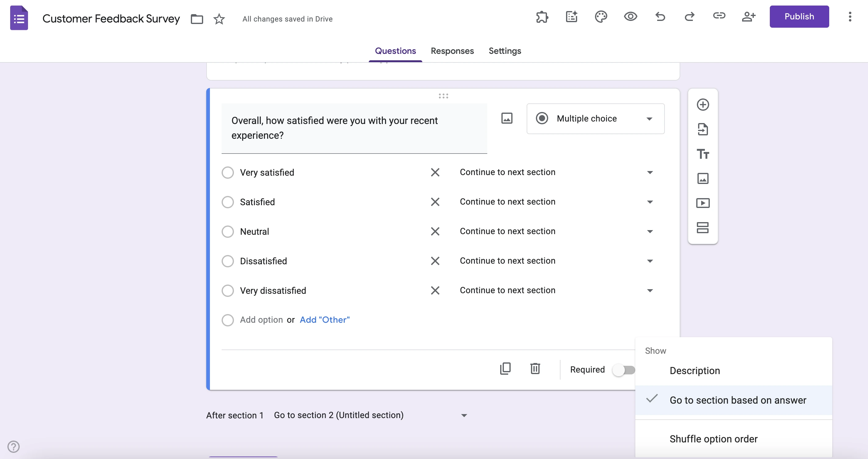Viewport: 868px width, 459px height.
Task: Select the Neutral radio option
Action: [228, 231]
